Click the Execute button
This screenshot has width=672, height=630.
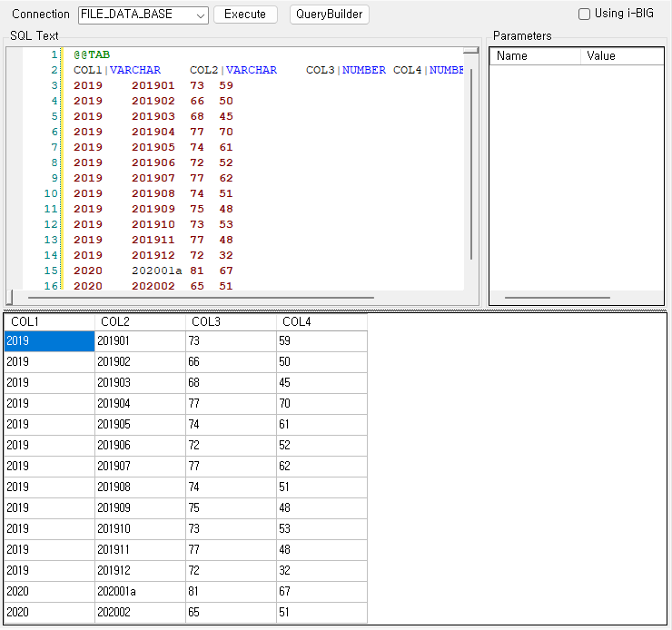pyautogui.click(x=245, y=15)
